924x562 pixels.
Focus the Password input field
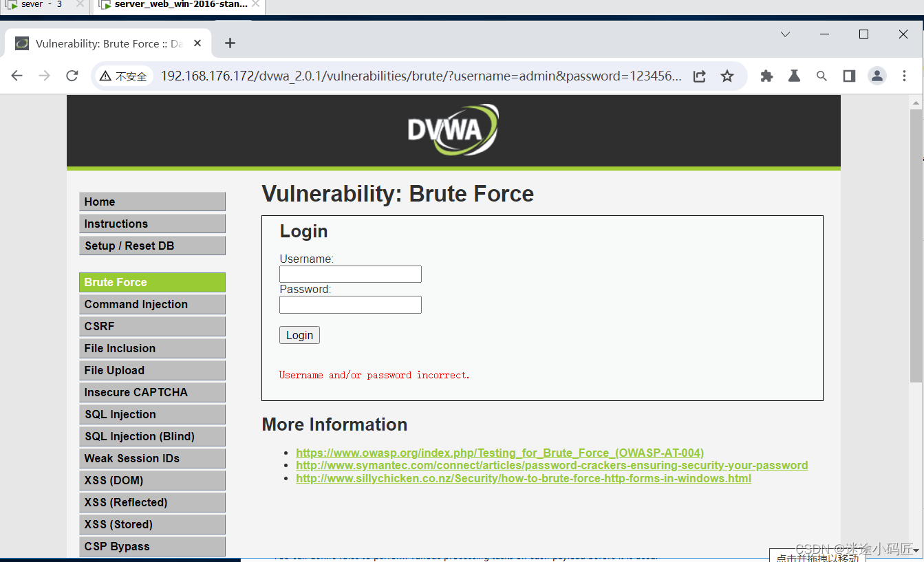coord(350,305)
